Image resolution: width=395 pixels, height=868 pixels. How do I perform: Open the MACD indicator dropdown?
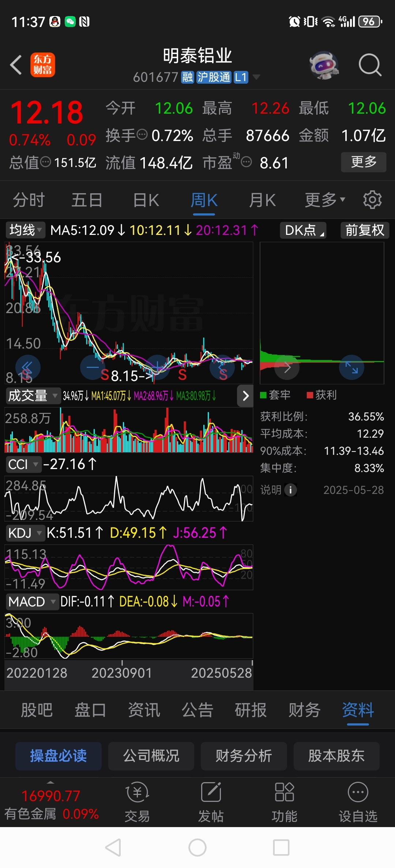[x=32, y=602]
